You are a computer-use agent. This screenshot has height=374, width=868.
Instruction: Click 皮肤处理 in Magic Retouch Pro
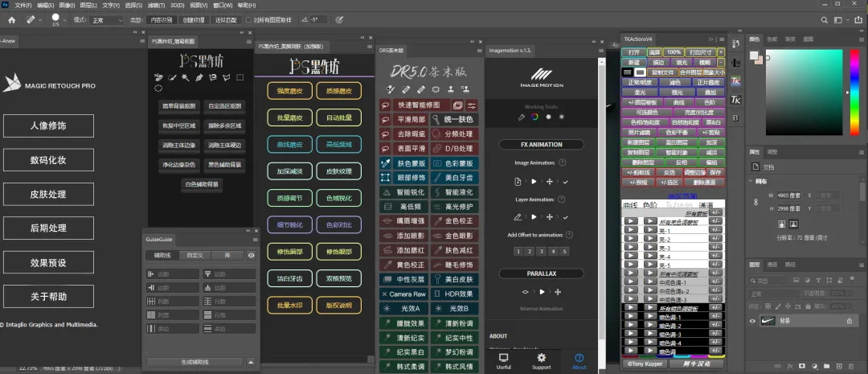coord(48,195)
